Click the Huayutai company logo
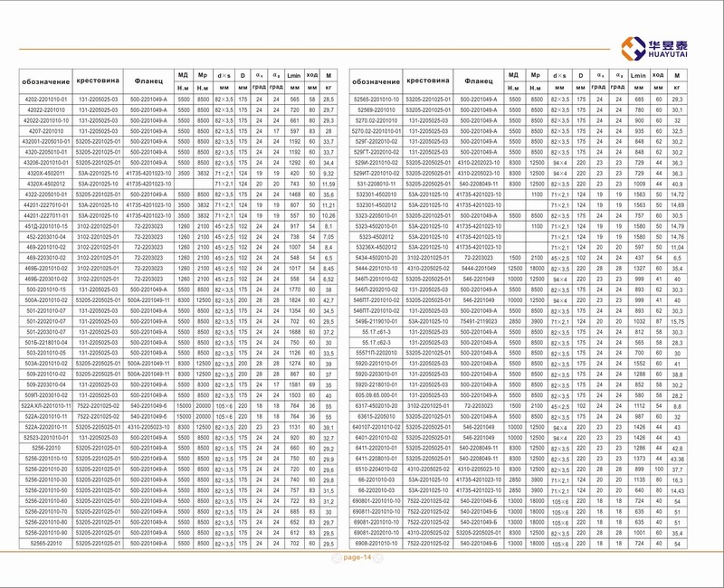The height and width of the screenshot is (588, 724). [654, 49]
